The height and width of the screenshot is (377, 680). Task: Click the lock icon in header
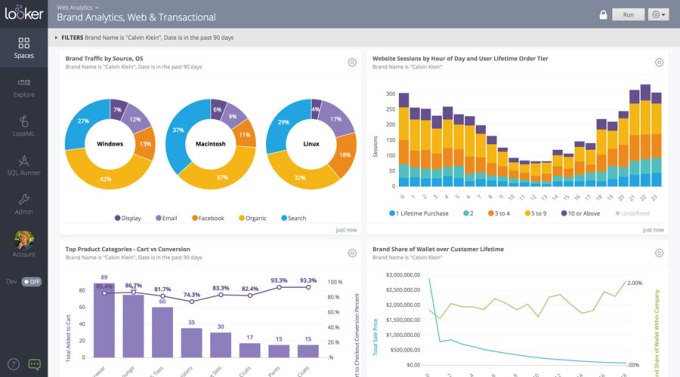(x=603, y=14)
